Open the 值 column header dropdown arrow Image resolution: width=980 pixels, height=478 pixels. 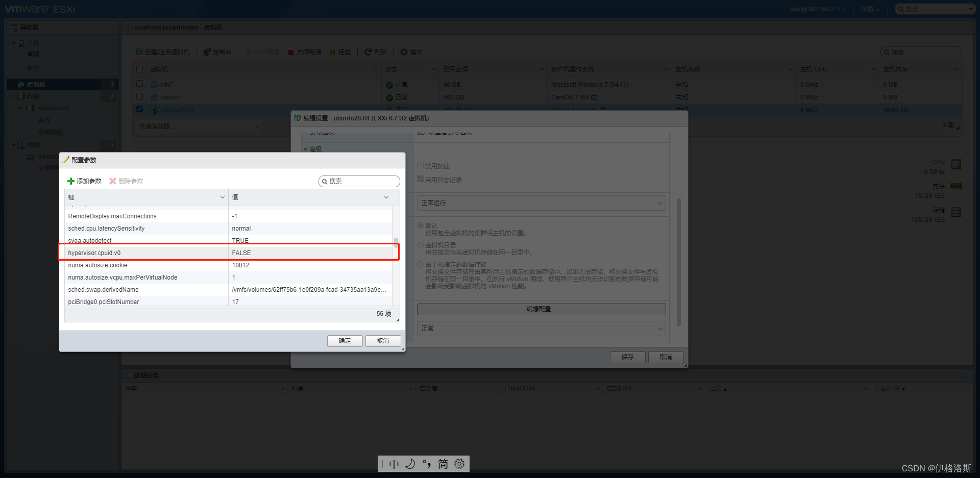click(386, 197)
